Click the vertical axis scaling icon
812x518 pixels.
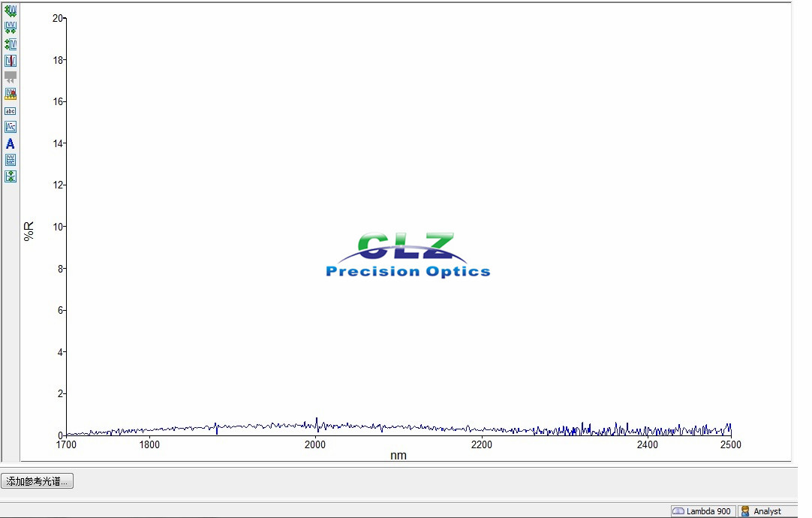[11, 44]
